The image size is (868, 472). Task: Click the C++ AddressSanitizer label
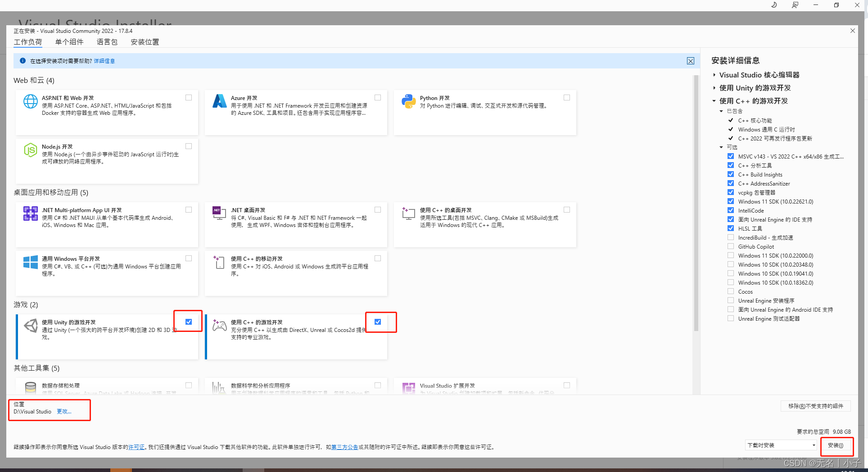(x=764, y=183)
